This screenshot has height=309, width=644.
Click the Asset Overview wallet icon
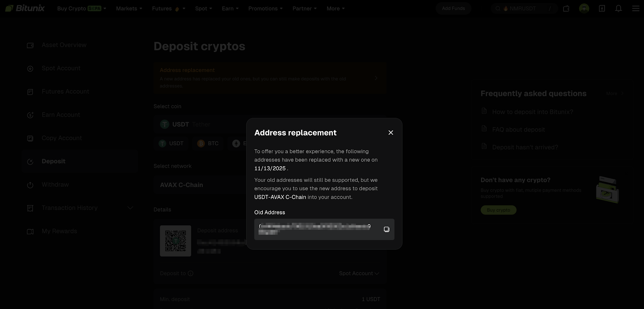(30, 45)
